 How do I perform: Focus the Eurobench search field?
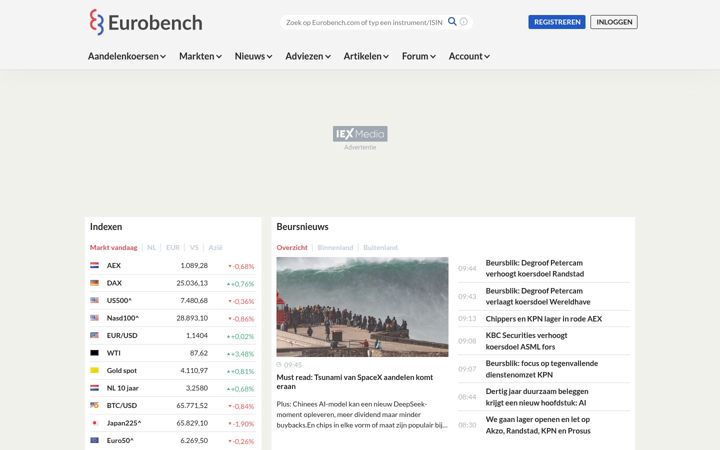365,22
